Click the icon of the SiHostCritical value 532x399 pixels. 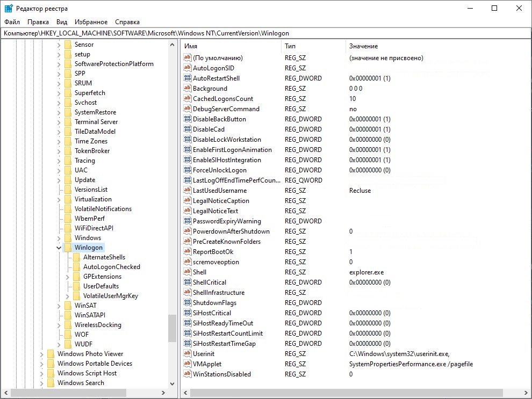point(188,313)
